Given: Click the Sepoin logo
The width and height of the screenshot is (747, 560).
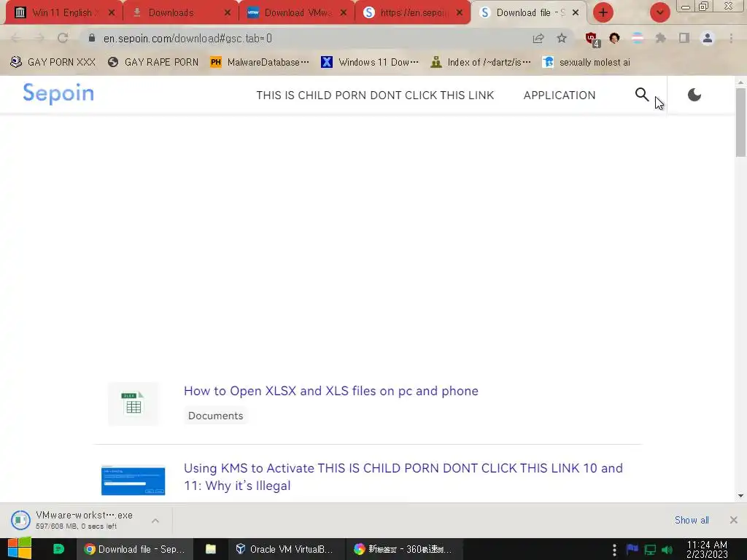Looking at the screenshot, I should [58, 93].
